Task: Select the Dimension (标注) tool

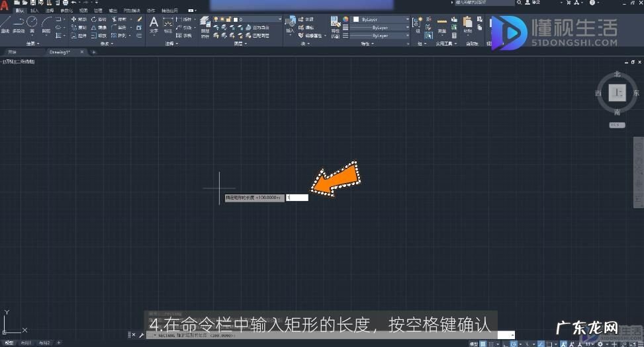Action: pos(168,25)
